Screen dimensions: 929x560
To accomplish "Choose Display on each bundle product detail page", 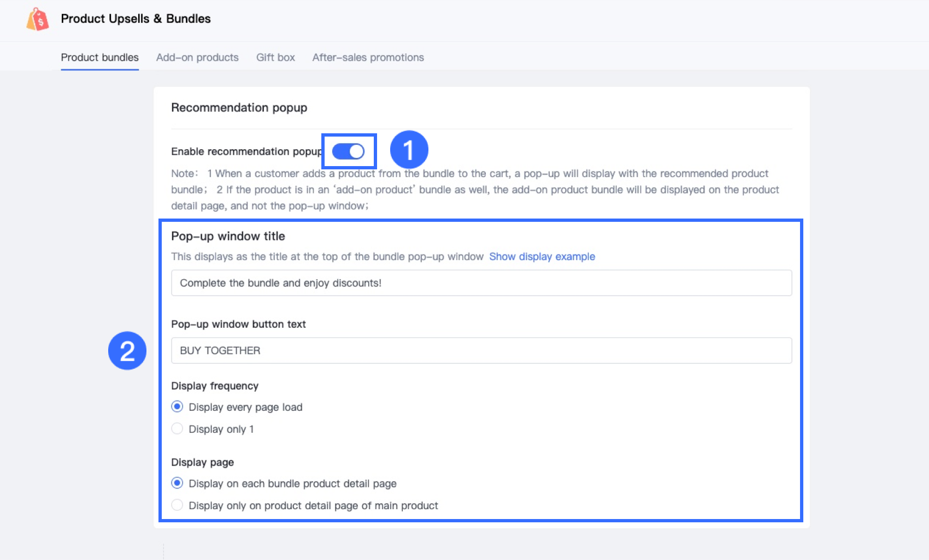I will pos(177,483).
